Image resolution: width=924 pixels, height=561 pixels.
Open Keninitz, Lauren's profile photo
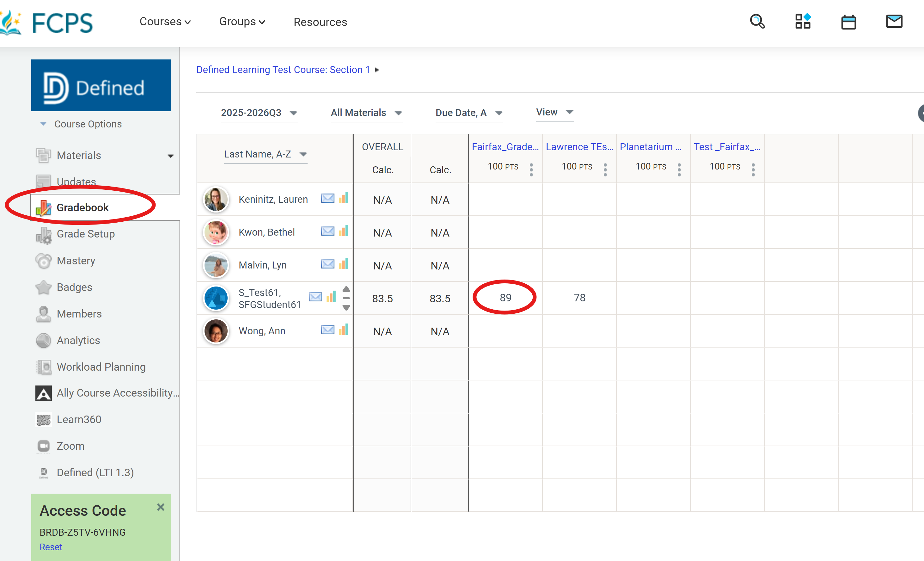[x=216, y=199]
